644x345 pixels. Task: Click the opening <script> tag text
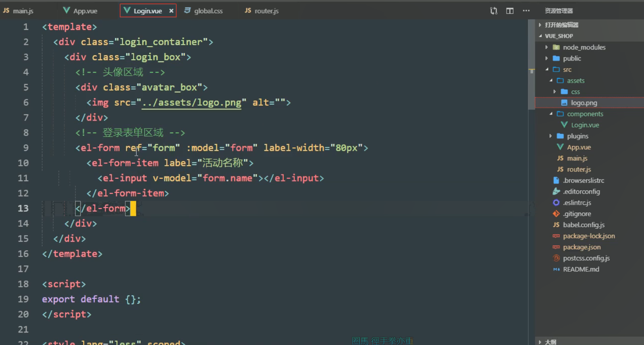click(64, 284)
